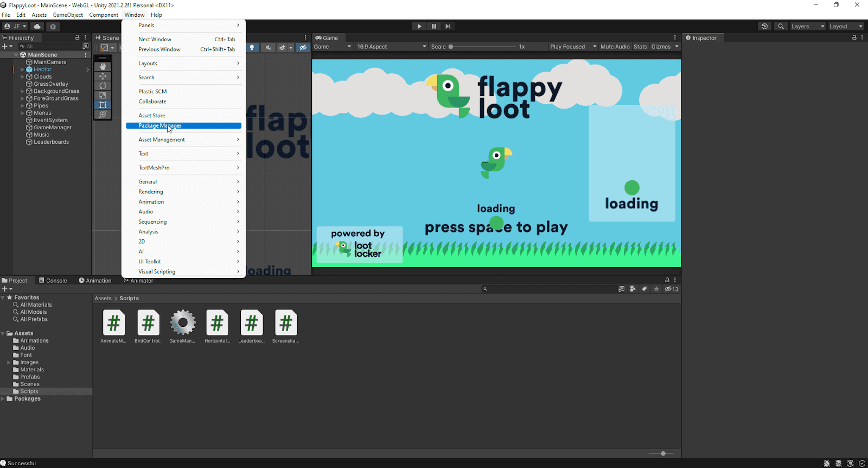Viewport: 868px width, 468px height.
Task: Click the status bar activity checkmark icon
Action: [x=862, y=463]
